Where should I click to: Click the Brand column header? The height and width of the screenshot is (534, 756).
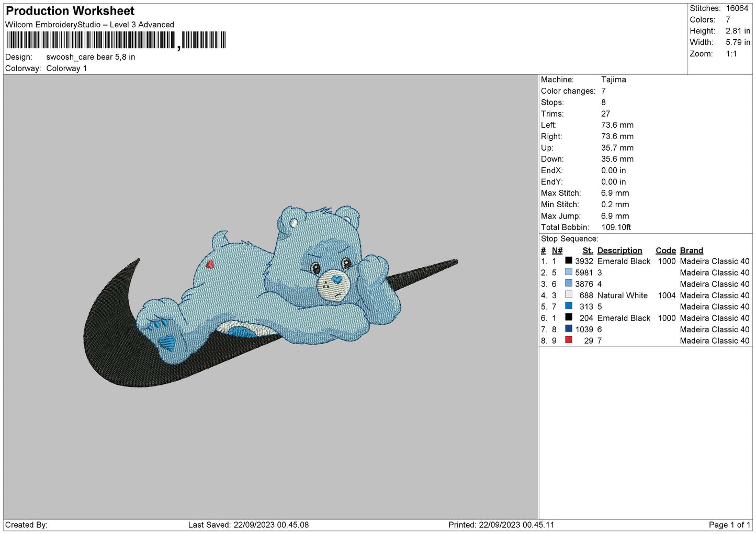(691, 251)
